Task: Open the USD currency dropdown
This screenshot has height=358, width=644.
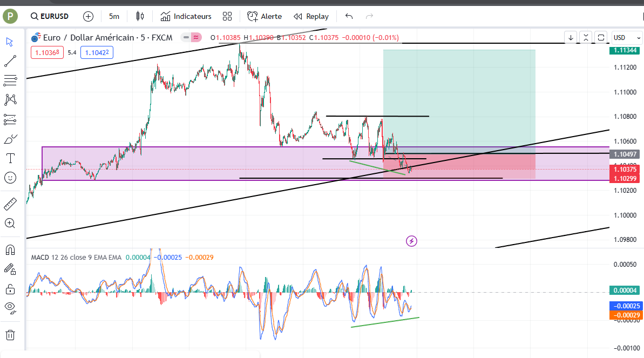Action: 626,38
